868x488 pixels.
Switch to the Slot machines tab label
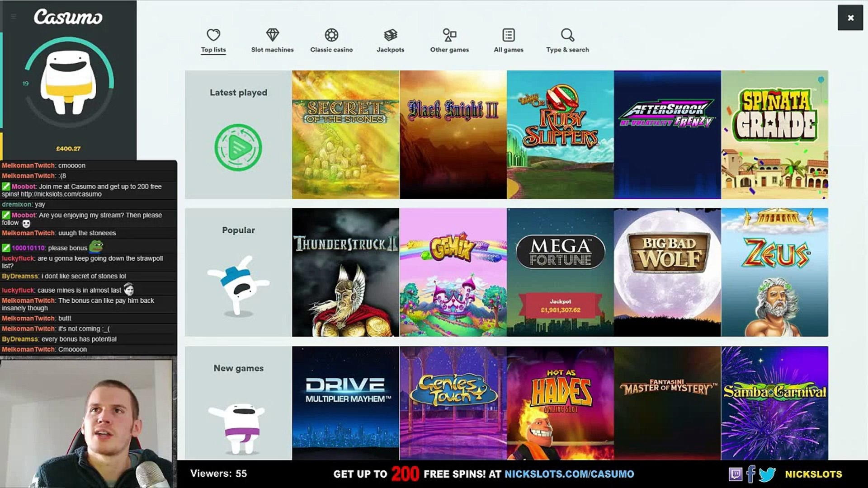tap(273, 50)
